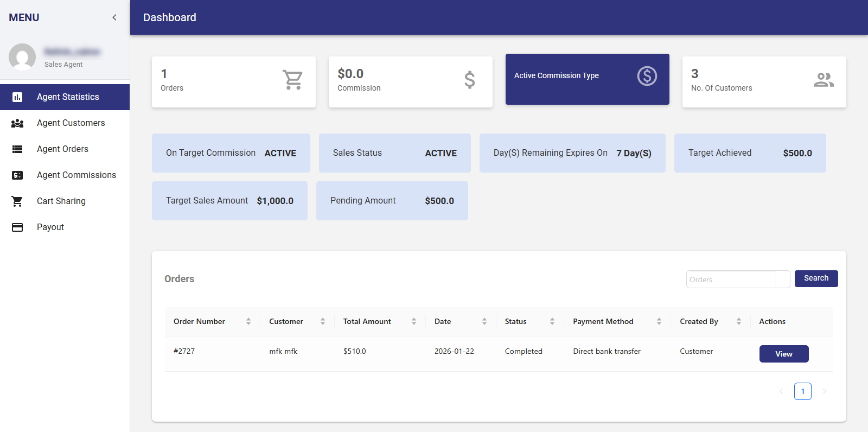Click the Payout credit card icon
Screen dimensions: 868x432
pyautogui.click(x=17, y=227)
